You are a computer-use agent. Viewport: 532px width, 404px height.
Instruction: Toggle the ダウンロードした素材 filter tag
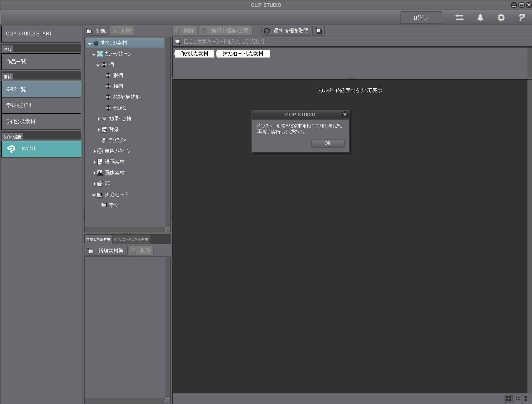[x=243, y=54]
